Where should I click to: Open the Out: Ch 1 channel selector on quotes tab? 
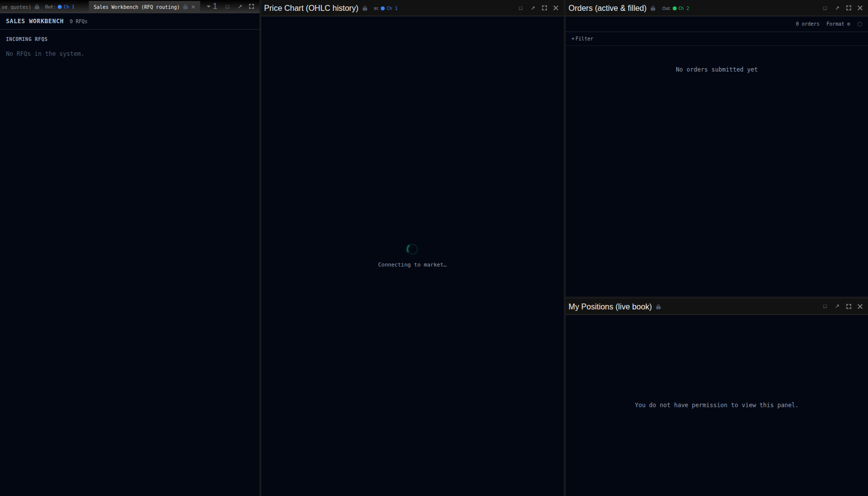pos(60,7)
